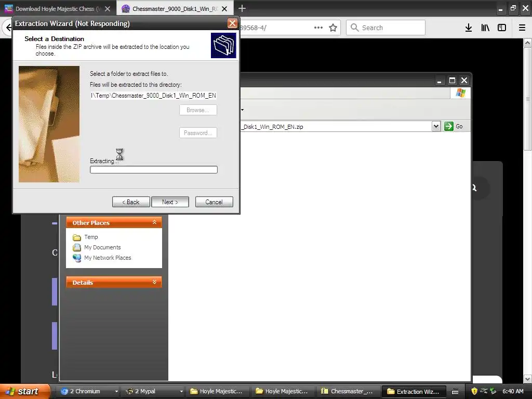Click the network connection tray icon

click(x=484, y=391)
